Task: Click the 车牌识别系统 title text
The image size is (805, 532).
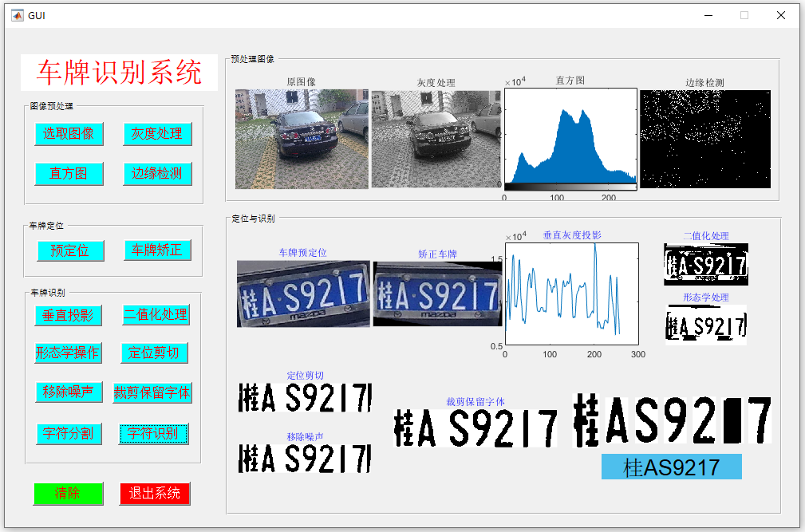Action: 119,73
